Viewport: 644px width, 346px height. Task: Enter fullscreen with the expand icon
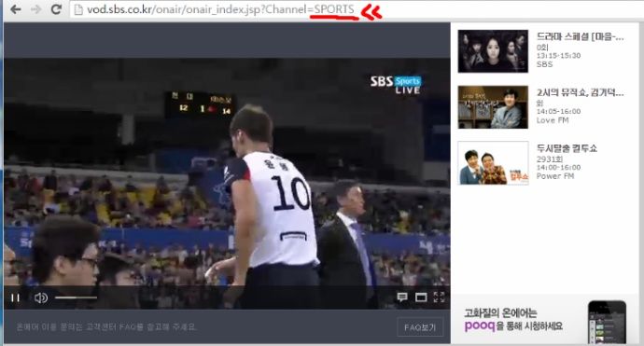(x=439, y=297)
